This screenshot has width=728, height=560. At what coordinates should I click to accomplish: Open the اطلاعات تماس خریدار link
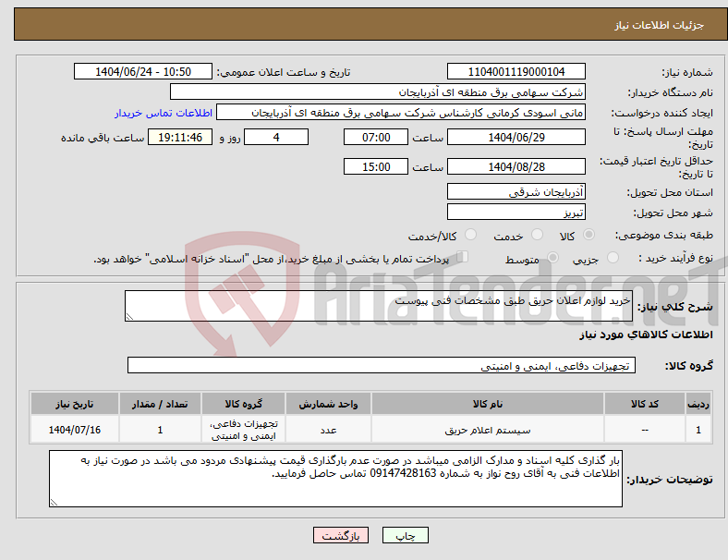164,113
